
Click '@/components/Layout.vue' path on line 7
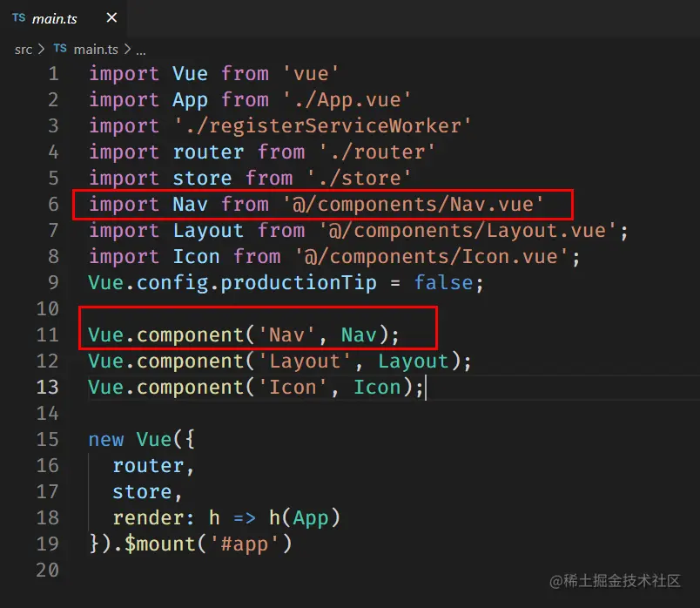tap(468, 231)
